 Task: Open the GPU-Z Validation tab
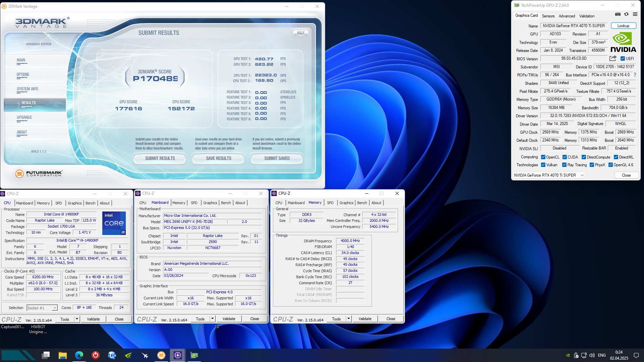[x=587, y=16]
